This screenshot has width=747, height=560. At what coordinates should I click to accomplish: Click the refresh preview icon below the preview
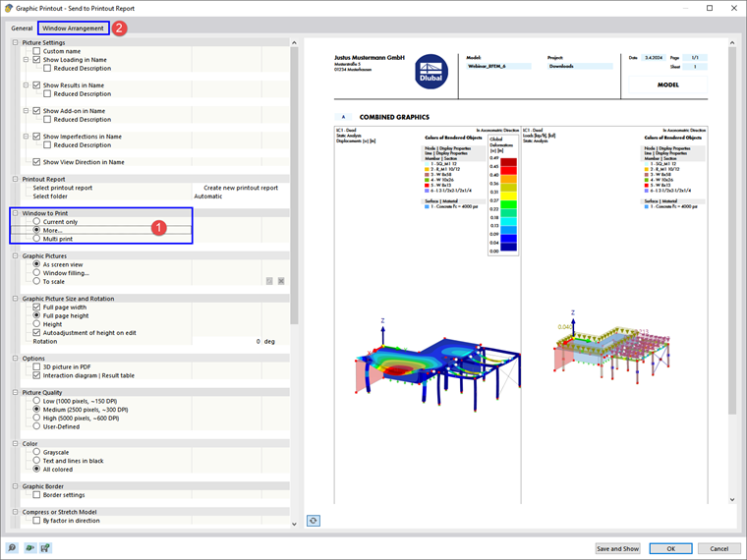tap(313, 521)
